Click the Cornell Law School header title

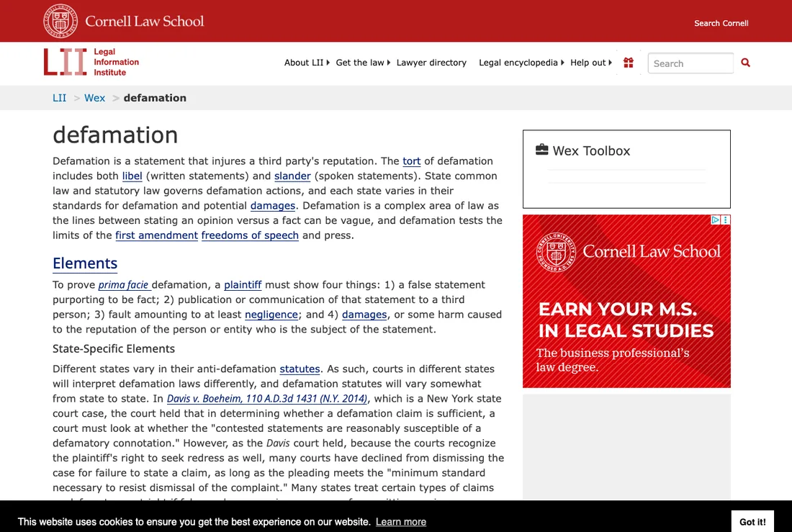(x=145, y=21)
